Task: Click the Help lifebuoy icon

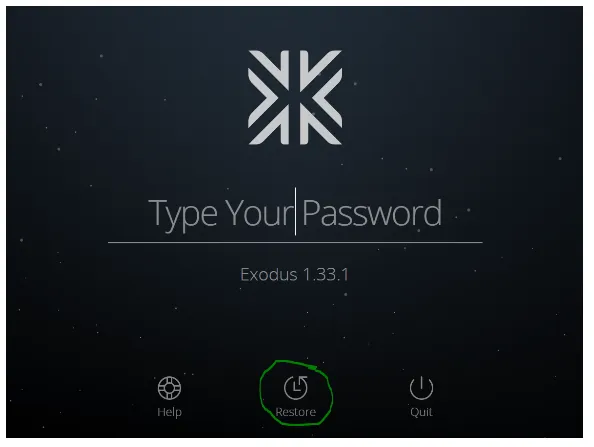Action: coord(169,388)
